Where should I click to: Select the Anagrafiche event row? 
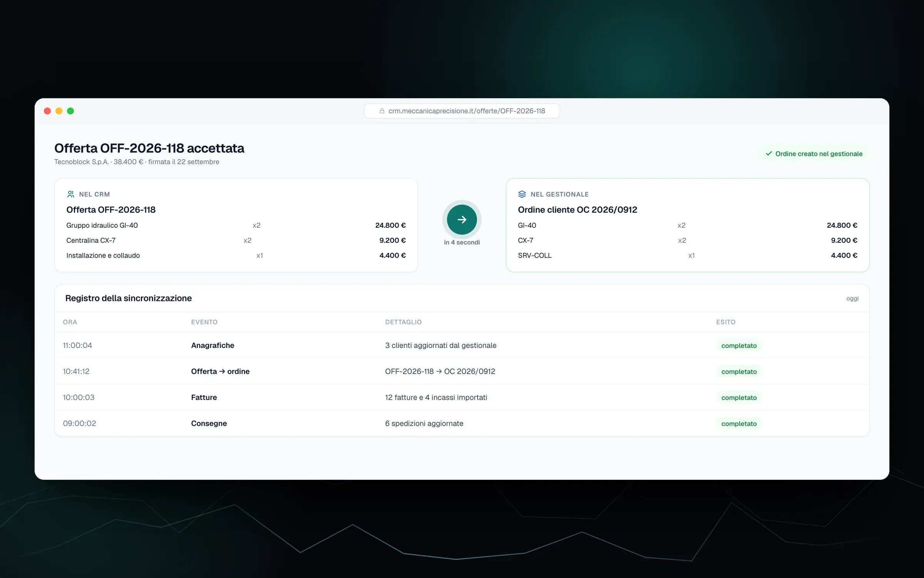pyautogui.click(x=462, y=345)
